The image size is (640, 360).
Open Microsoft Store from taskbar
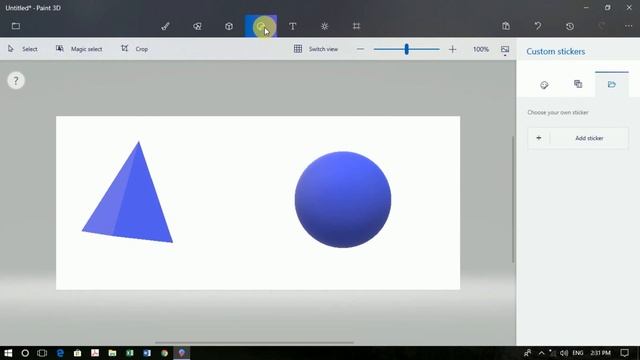[x=78, y=353]
